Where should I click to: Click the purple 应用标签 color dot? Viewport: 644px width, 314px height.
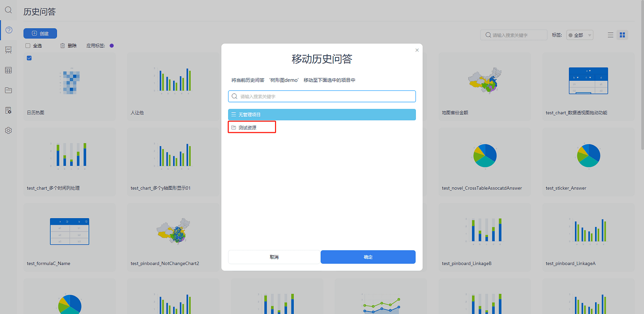112,46
